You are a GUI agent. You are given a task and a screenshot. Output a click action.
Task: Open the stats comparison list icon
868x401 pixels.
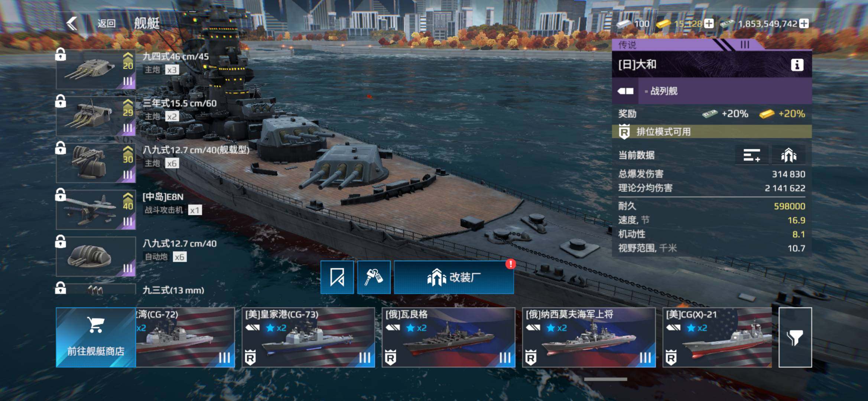coord(751,155)
